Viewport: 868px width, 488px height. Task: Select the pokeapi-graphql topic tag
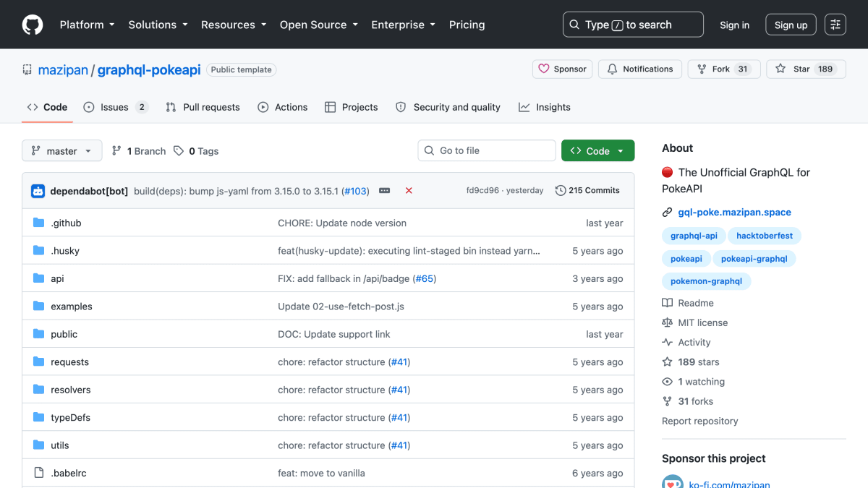(x=754, y=259)
